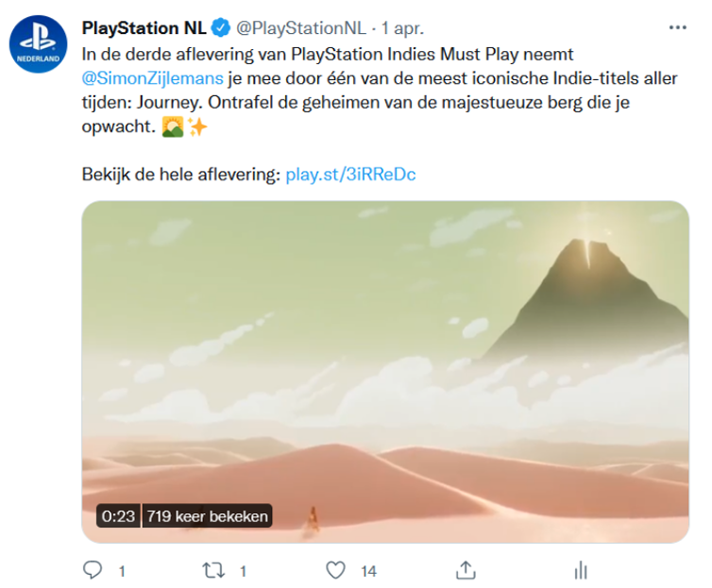Click the sunrise mountain emoji in tweet
This screenshot has width=712, height=588.
click(x=173, y=126)
